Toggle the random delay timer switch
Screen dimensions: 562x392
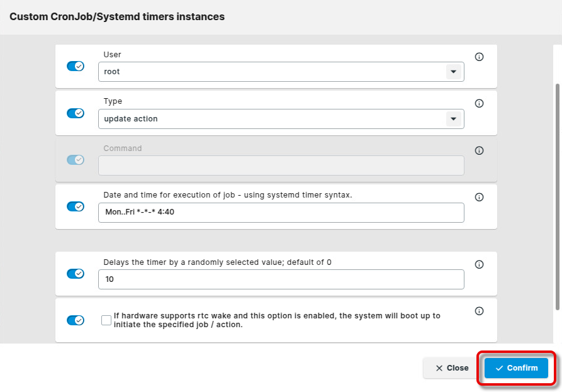coord(76,274)
